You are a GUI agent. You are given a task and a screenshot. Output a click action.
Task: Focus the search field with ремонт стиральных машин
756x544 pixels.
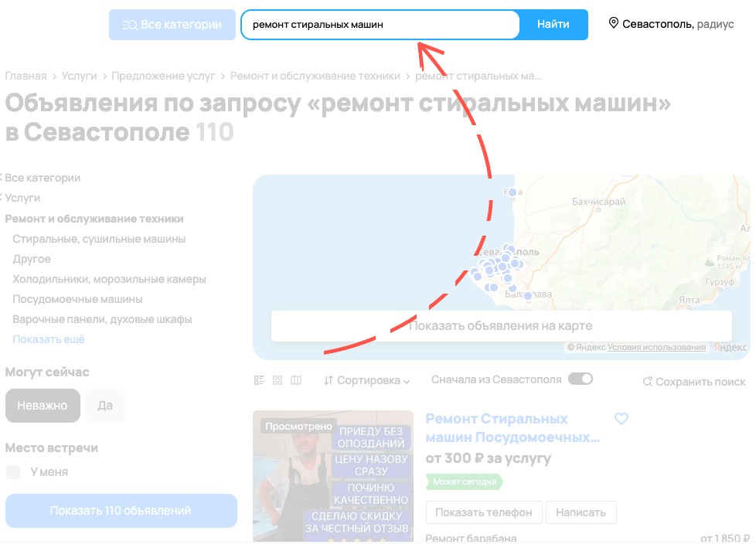[380, 25]
